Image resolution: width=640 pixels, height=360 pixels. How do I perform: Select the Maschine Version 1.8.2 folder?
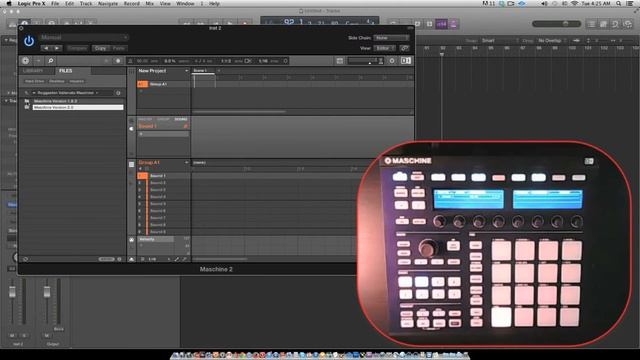pyautogui.click(x=56, y=101)
